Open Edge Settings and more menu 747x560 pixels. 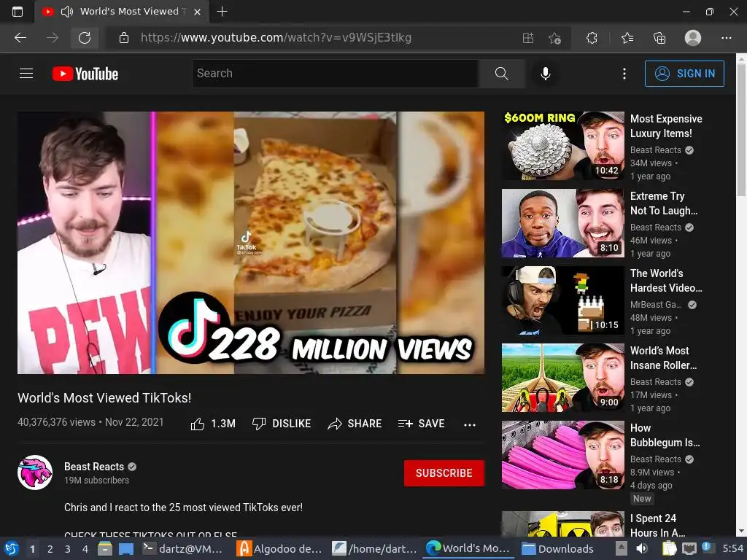click(x=726, y=38)
